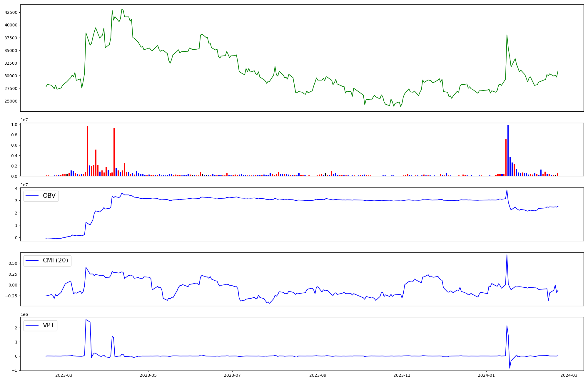588x382 pixels.
Task: Click the 2023-09 x-axis date label
Action: coord(318,375)
